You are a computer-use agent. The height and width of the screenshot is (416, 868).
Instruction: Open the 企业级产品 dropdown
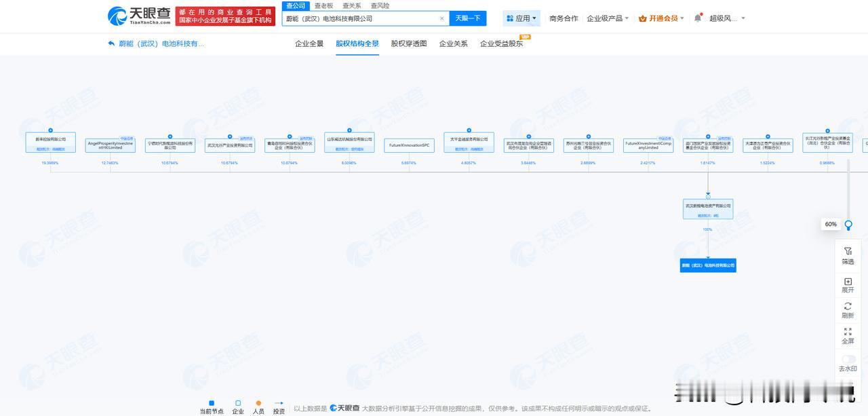608,18
